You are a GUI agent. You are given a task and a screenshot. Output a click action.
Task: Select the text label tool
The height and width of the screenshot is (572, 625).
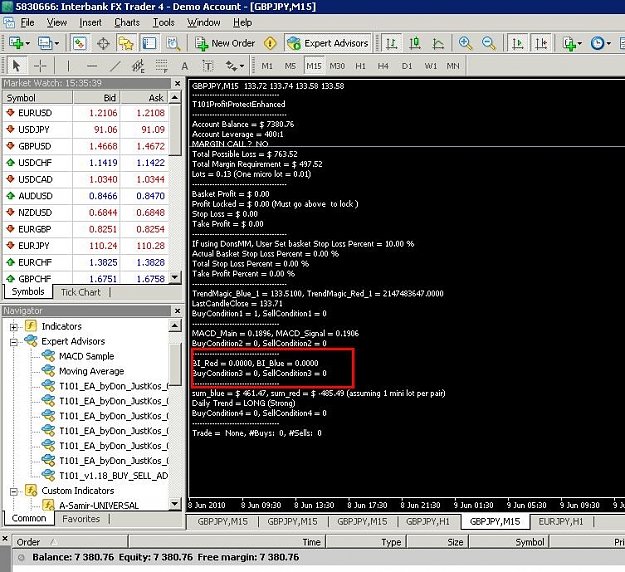point(208,66)
